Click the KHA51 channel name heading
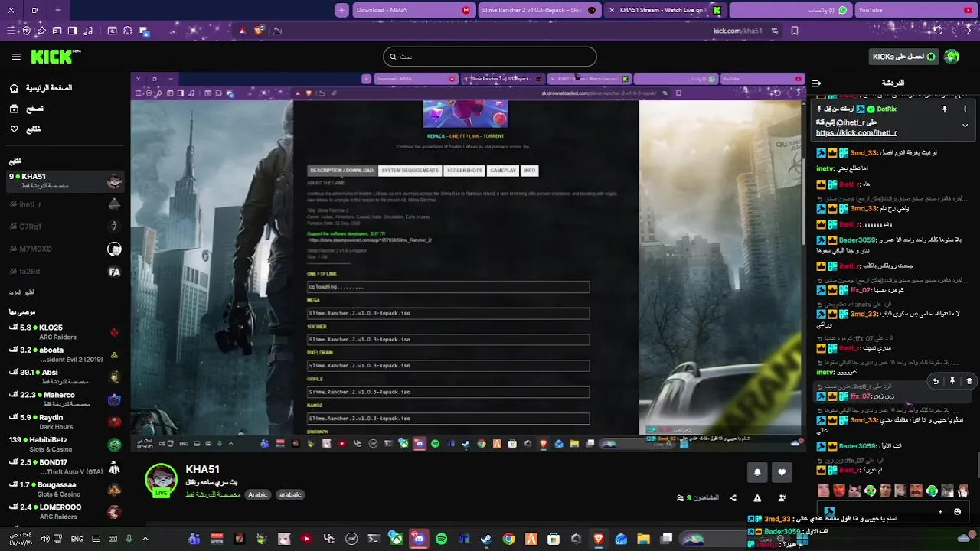The width and height of the screenshot is (980, 551). click(x=202, y=469)
